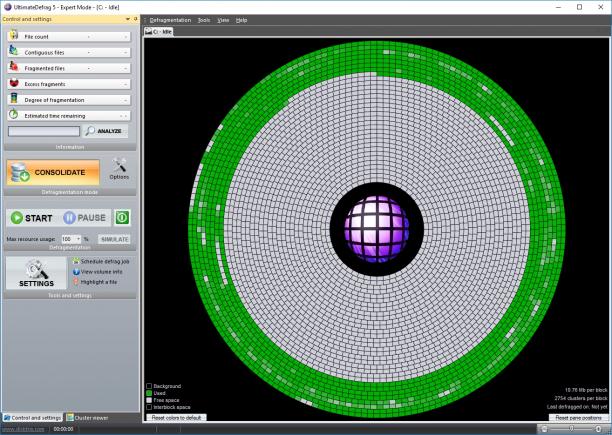Click the zoom slider in the status bar
This screenshot has width=612, height=435.
[571, 429]
